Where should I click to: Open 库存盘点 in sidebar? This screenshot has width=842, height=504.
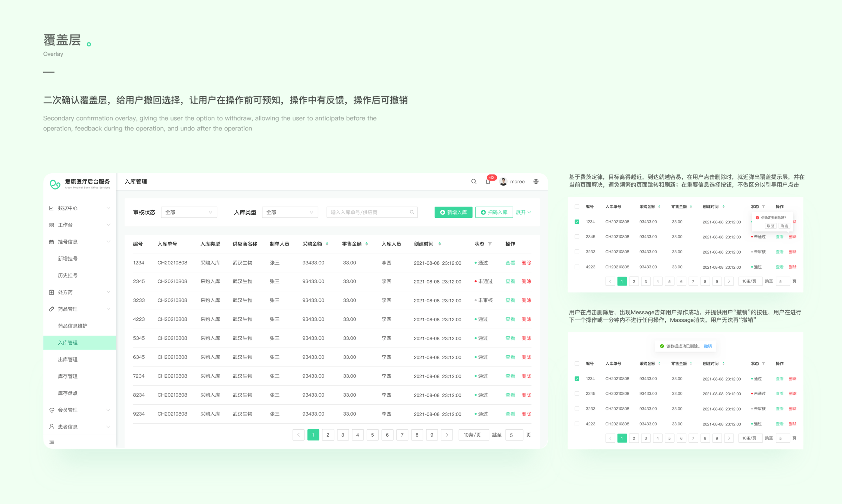coord(68,393)
